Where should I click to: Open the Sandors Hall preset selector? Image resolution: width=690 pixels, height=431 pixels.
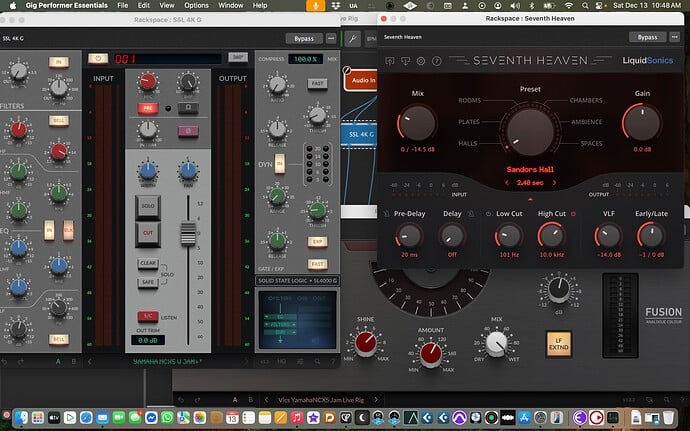tap(530, 170)
